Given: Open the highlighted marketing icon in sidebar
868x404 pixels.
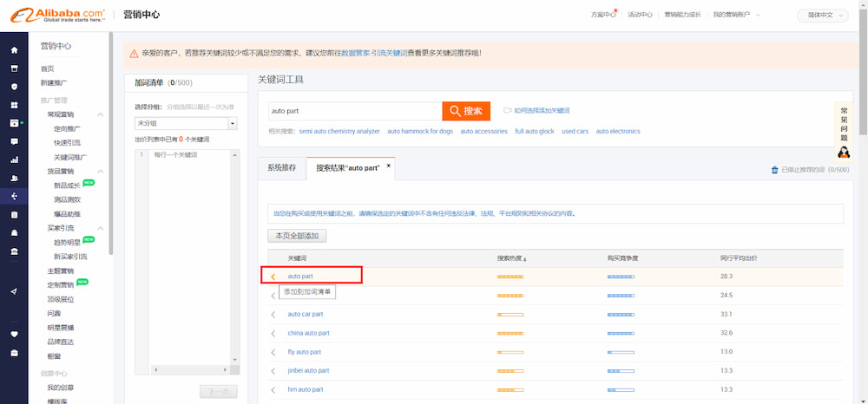Looking at the screenshot, I should 15,196.
